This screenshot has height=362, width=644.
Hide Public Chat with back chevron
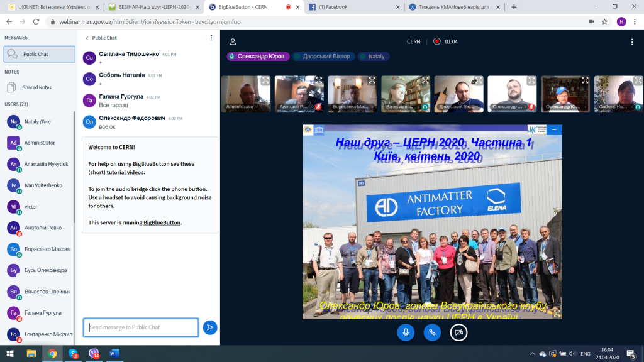[87, 38]
